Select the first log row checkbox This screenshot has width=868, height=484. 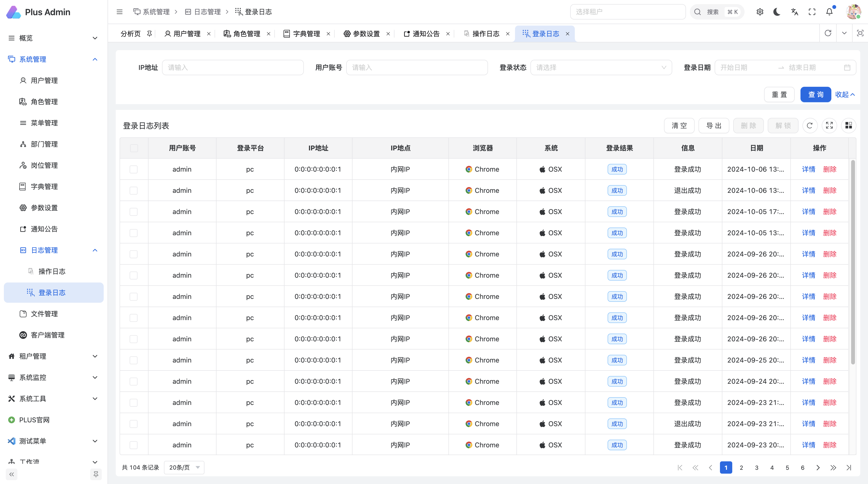pyautogui.click(x=134, y=169)
